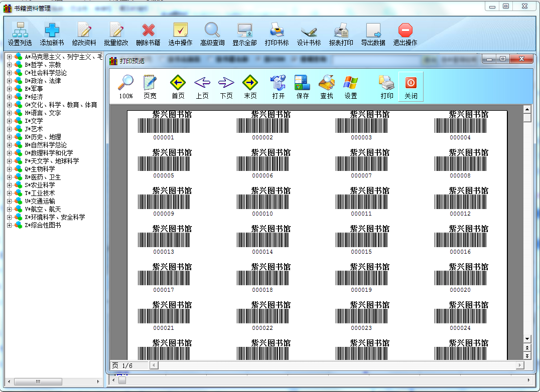Jump to 末页 last preview page

[x=250, y=87]
